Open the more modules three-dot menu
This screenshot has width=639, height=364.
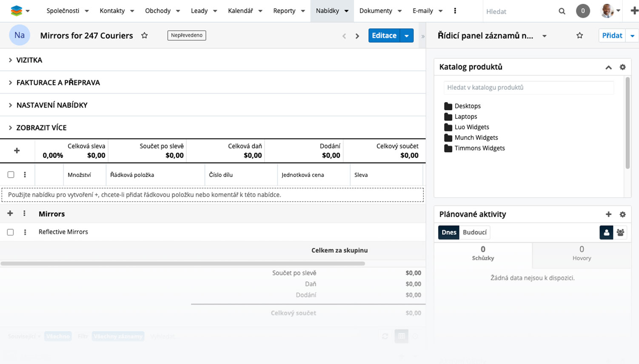(x=455, y=11)
